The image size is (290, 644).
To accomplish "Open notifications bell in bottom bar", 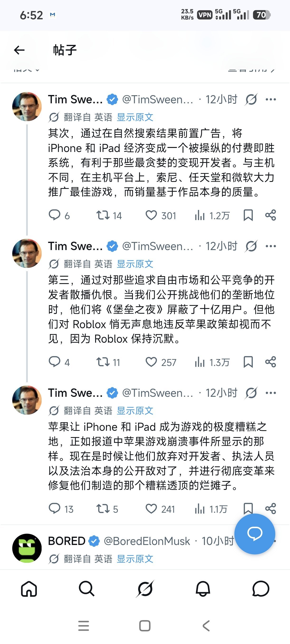I will tap(203, 588).
